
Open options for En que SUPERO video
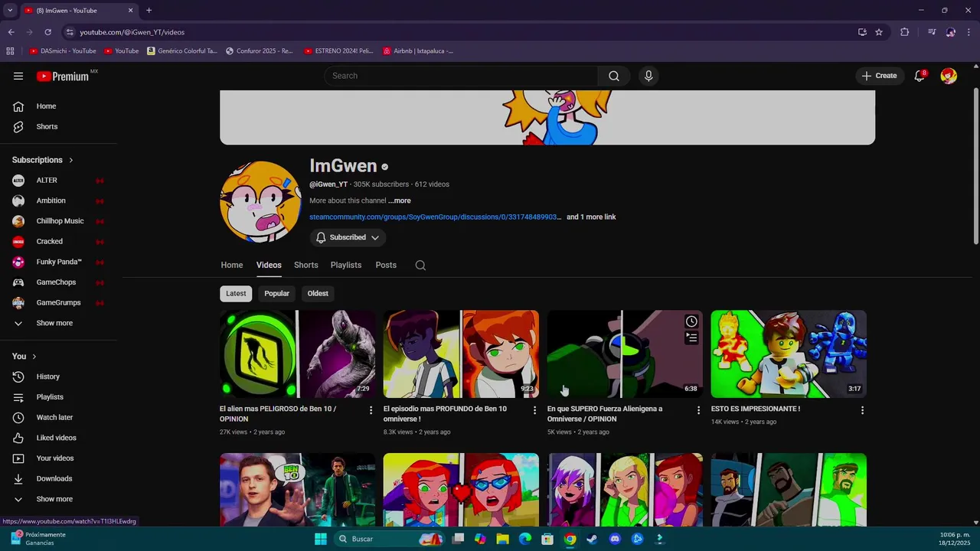tap(698, 410)
